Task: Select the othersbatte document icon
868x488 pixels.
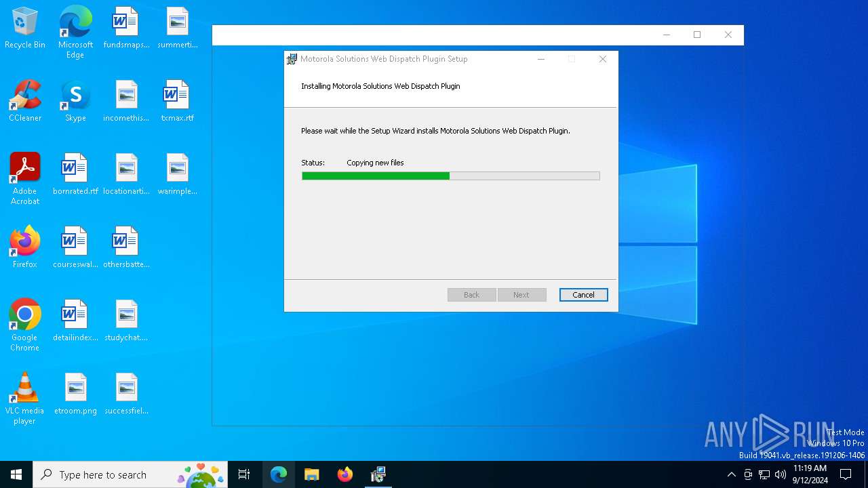Action: (126, 248)
